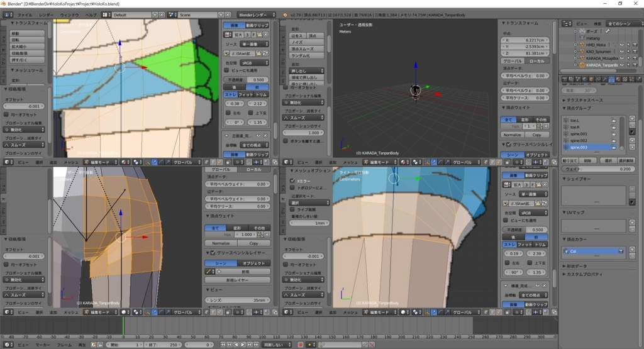Open the Texture checker tab in properties
Image resolution: width=644 pixels, height=349 pixels.
pyautogui.click(x=625, y=79)
